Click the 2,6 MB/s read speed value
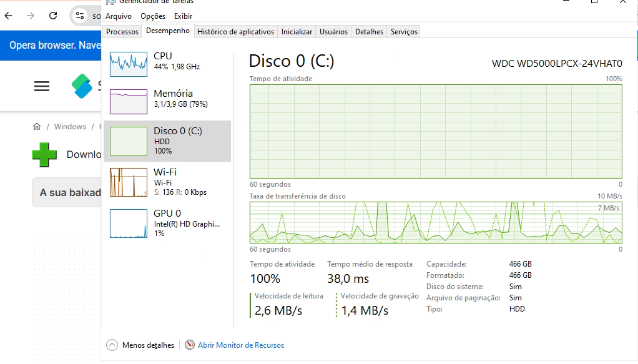 click(278, 310)
